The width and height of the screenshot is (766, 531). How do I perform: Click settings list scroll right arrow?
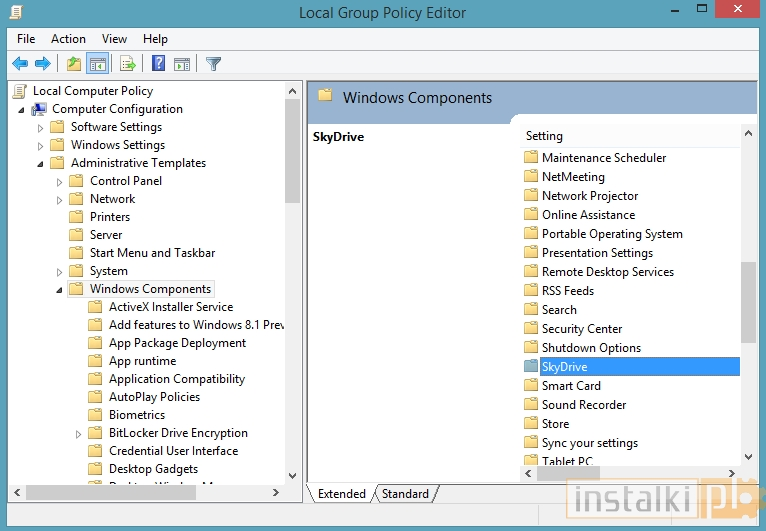coord(731,473)
